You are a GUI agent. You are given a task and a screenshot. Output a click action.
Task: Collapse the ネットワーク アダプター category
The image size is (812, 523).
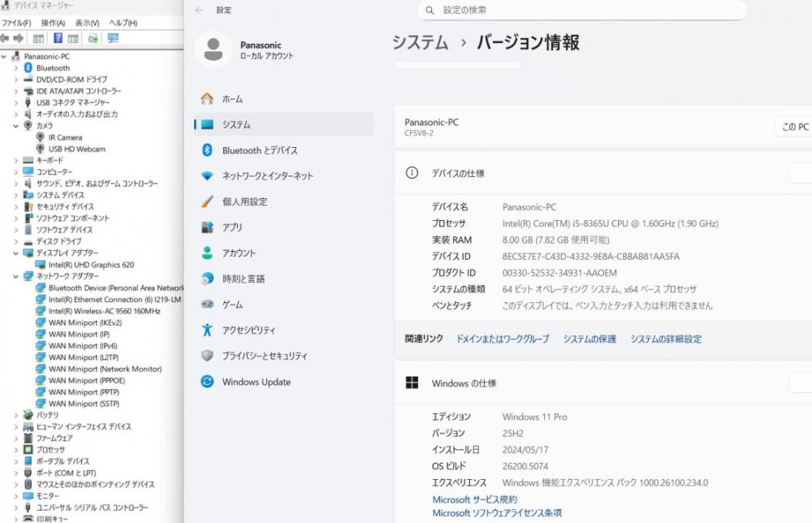16,276
